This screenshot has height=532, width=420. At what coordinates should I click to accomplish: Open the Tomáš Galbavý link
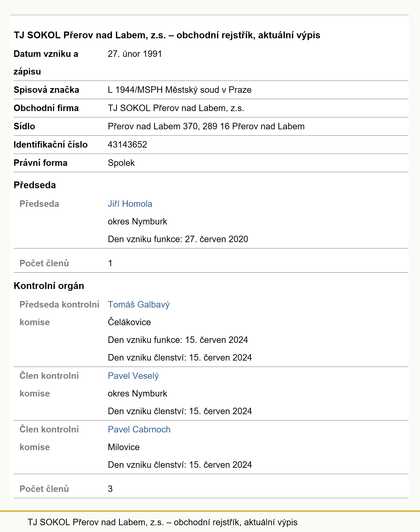[x=138, y=305]
